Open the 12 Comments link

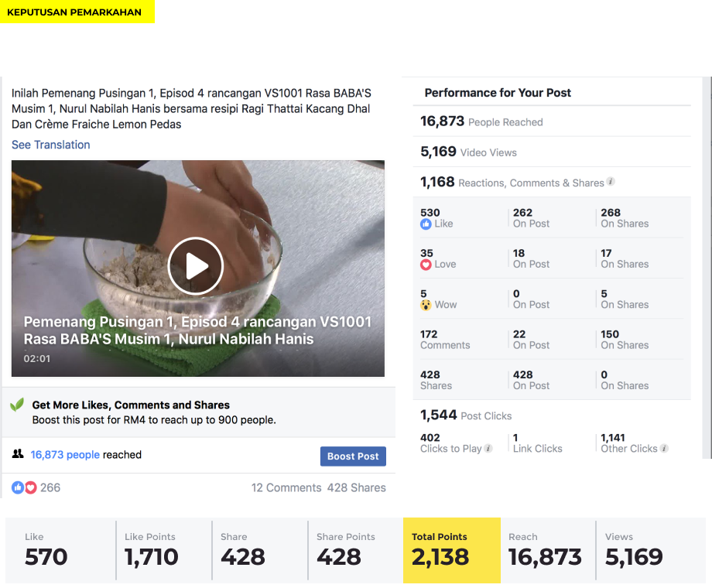[286, 487]
